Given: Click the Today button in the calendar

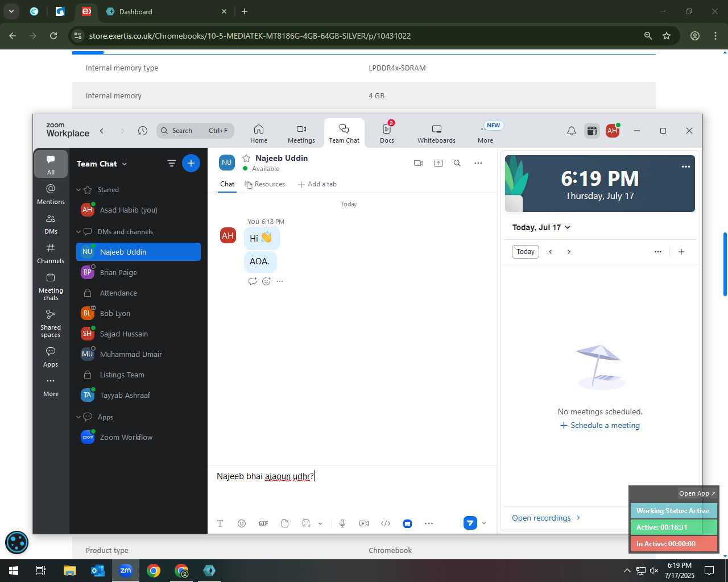Looking at the screenshot, I should coord(526,252).
